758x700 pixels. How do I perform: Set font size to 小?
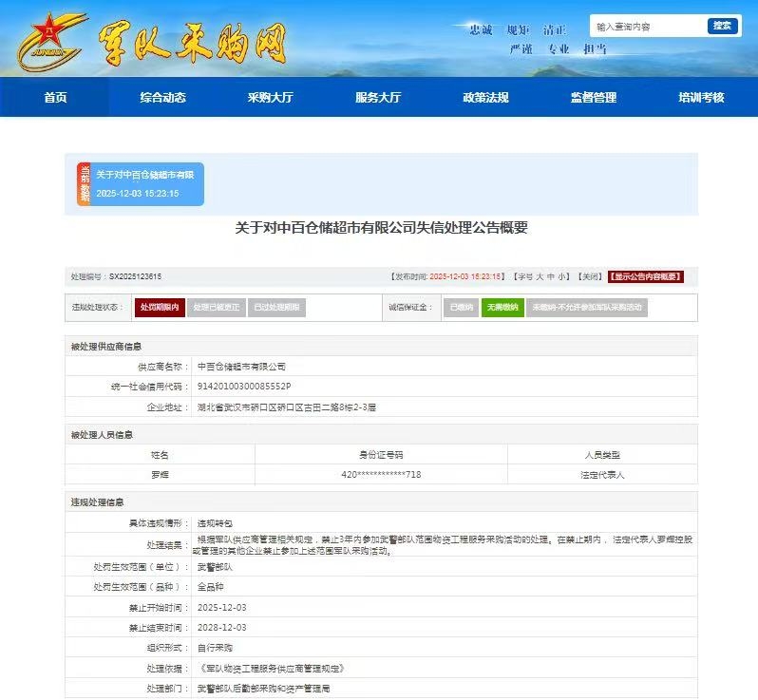point(561,276)
